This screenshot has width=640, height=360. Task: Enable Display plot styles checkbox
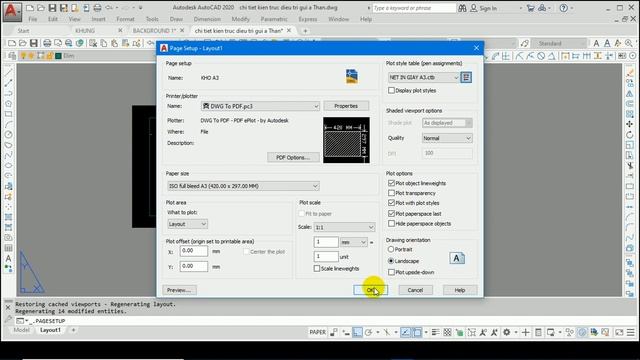[x=391, y=90]
